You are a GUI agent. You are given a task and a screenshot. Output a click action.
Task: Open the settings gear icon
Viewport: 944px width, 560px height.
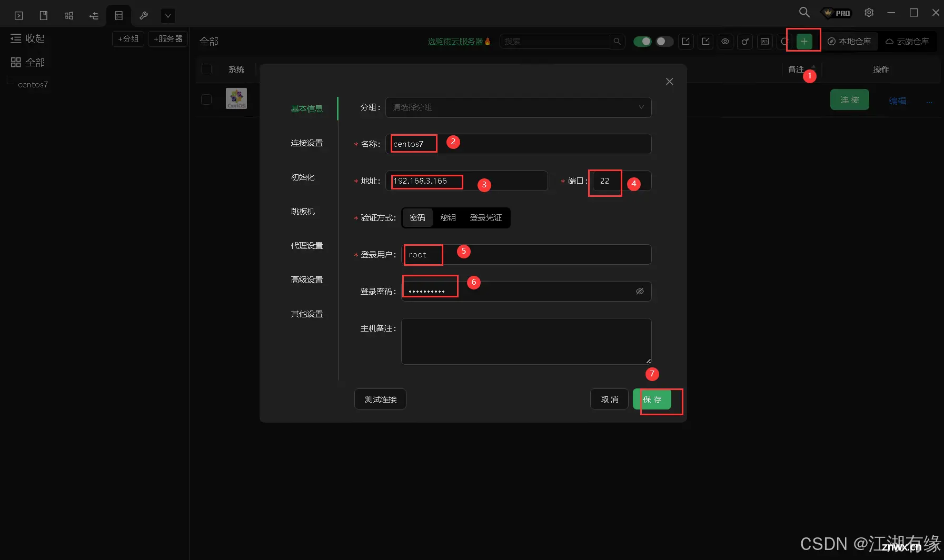pos(869,13)
